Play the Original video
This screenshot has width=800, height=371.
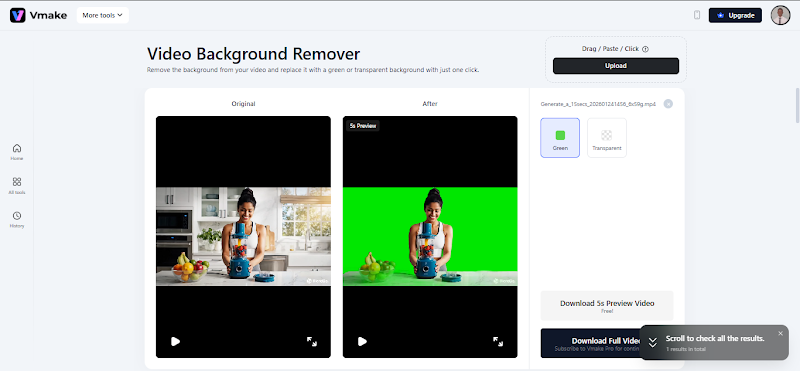click(x=176, y=341)
